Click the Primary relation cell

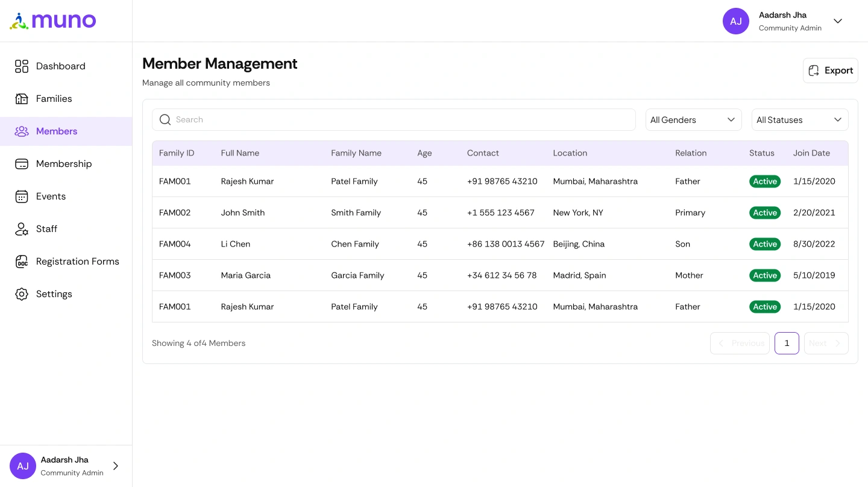[690, 213]
